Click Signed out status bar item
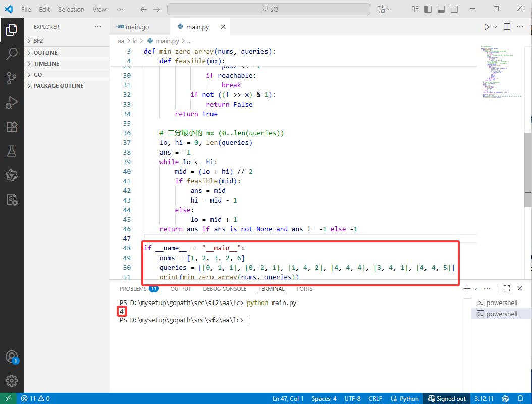 (x=447, y=398)
